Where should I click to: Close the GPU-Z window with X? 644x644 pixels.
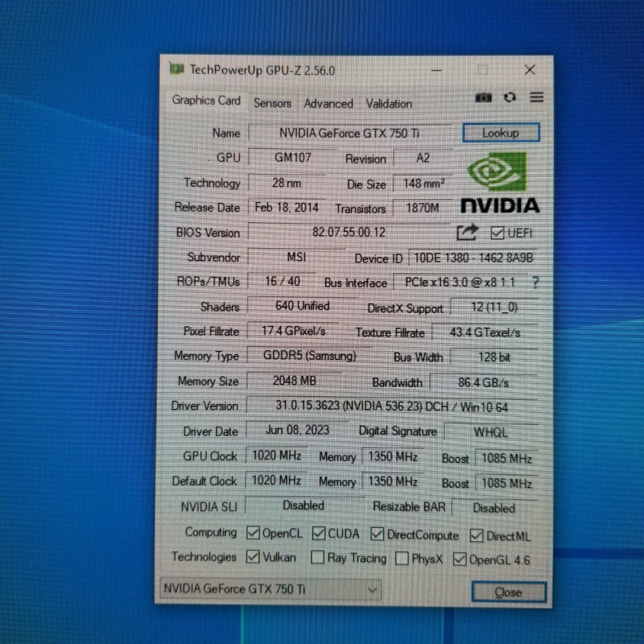[530, 70]
